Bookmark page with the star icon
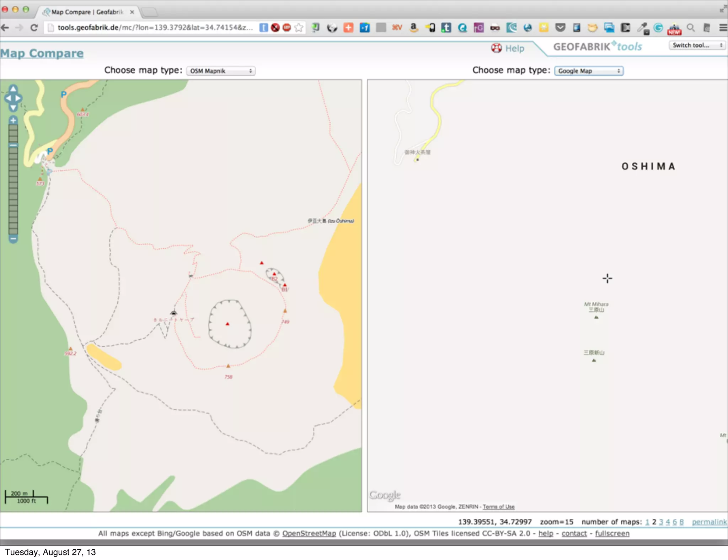This screenshot has width=728, height=560. pyautogui.click(x=299, y=28)
